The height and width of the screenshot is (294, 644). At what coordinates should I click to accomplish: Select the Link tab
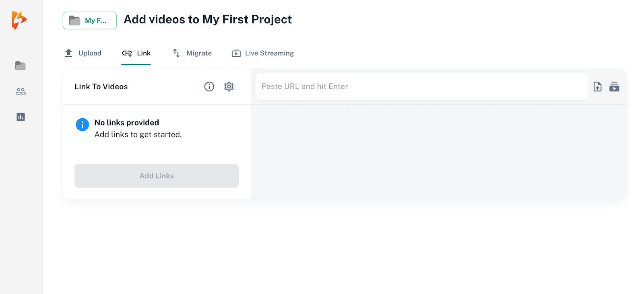click(136, 53)
